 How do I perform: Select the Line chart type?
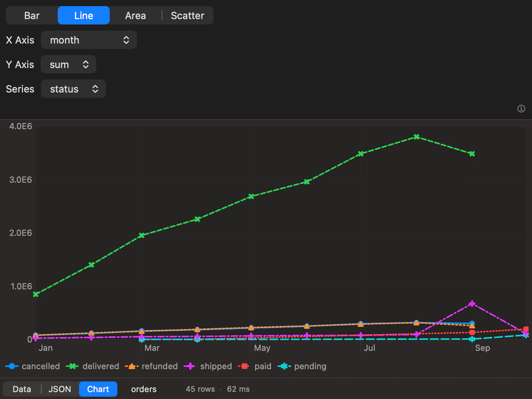(84, 15)
